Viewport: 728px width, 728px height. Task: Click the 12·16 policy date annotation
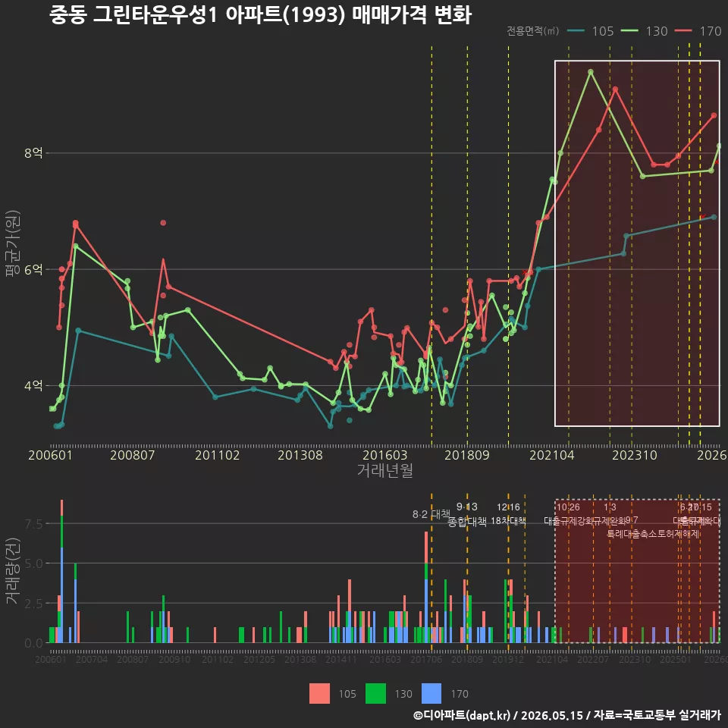tap(508, 507)
